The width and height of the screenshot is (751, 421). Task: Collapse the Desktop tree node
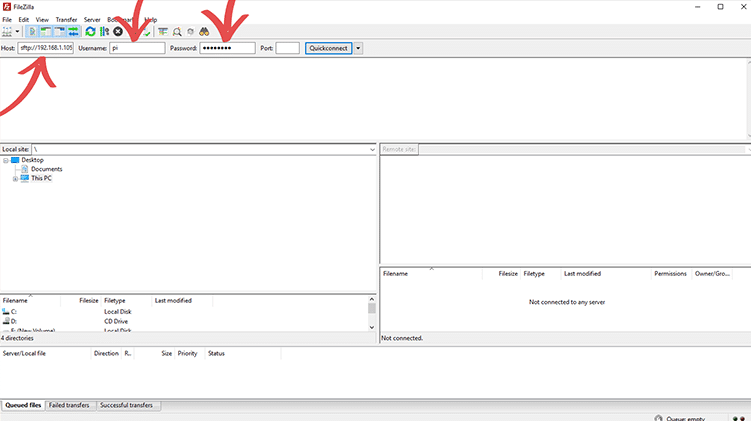(x=6, y=160)
